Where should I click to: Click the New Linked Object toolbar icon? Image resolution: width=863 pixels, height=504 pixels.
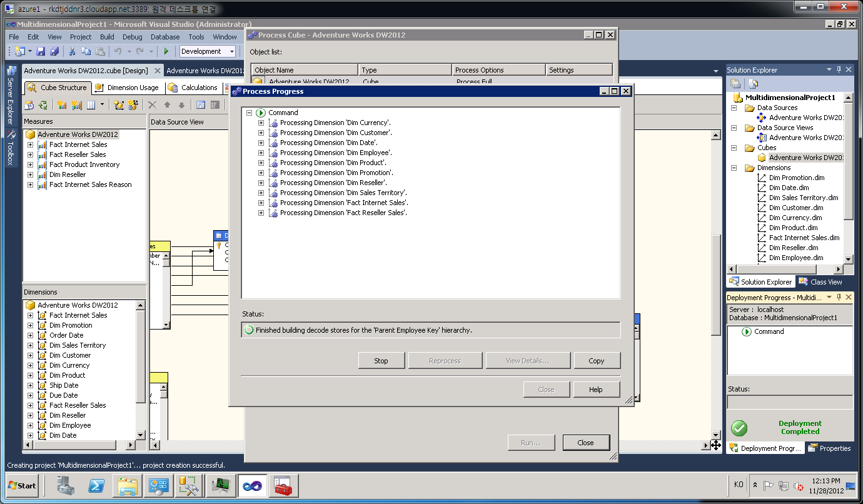click(x=133, y=105)
